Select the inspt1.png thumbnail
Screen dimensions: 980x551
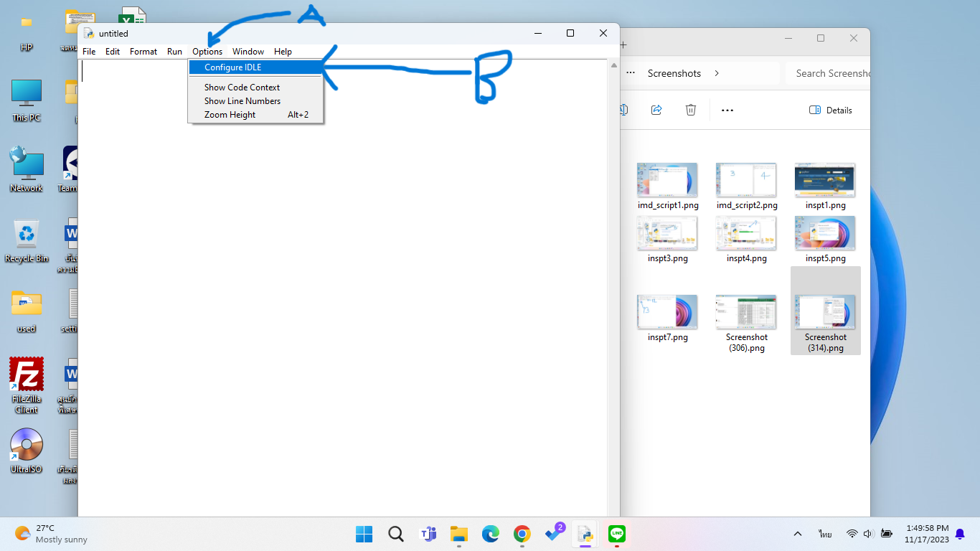pos(825,181)
